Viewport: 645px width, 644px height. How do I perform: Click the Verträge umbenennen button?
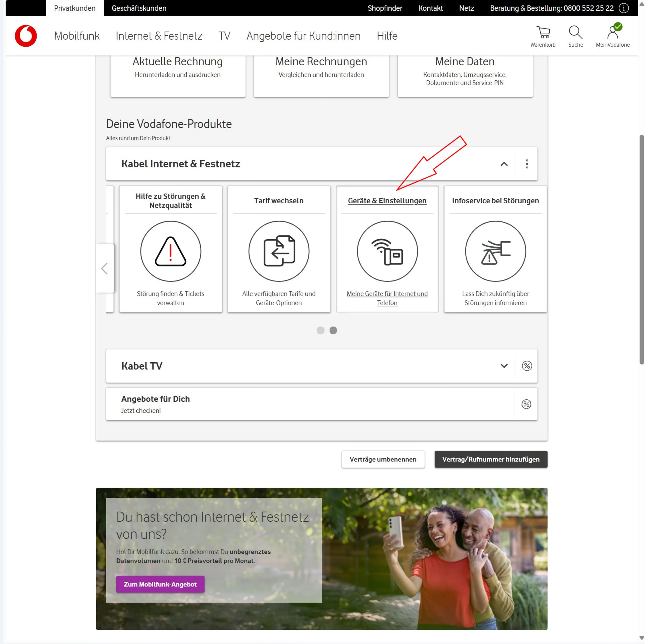(383, 459)
